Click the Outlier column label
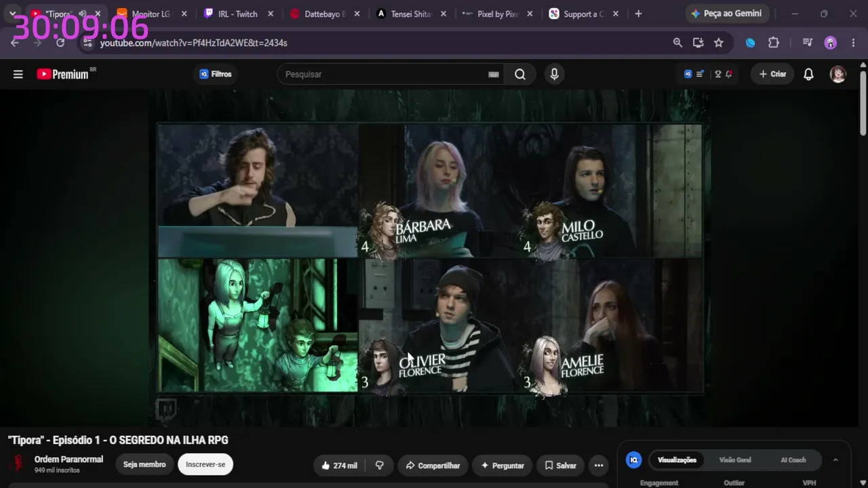Image resolution: width=868 pixels, height=488 pixels. (734, 483)
